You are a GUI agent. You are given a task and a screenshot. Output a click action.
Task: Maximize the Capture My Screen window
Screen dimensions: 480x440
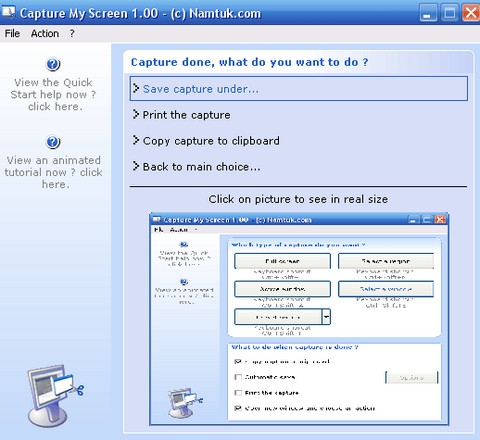pos(450,13)
